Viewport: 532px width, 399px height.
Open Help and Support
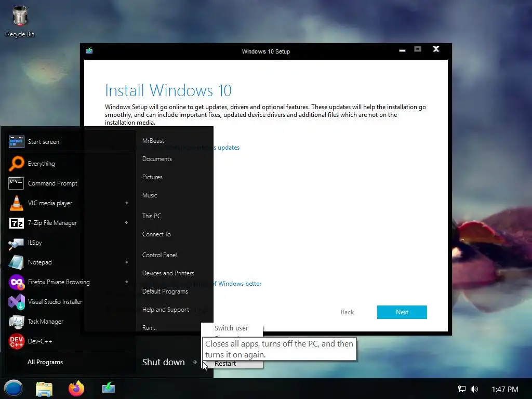tap(166, 310)
